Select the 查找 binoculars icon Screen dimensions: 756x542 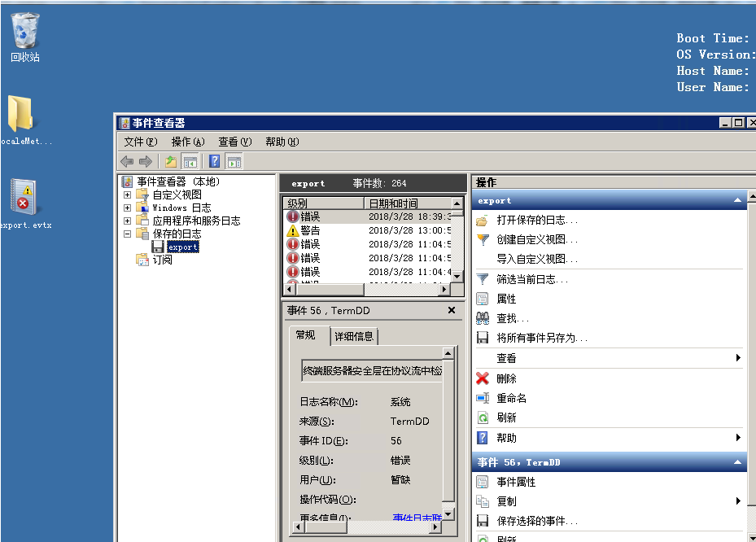click(483, 317)
